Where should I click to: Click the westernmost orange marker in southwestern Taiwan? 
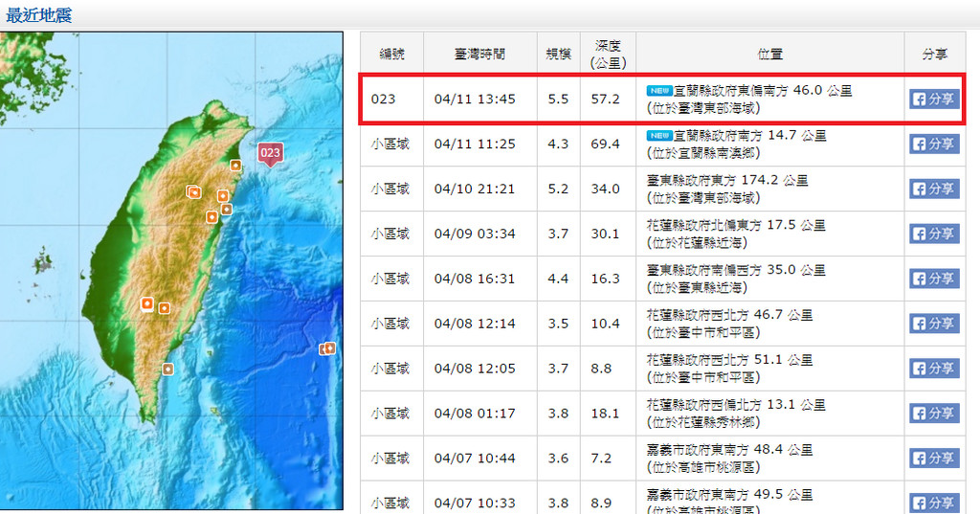(147, 303)
